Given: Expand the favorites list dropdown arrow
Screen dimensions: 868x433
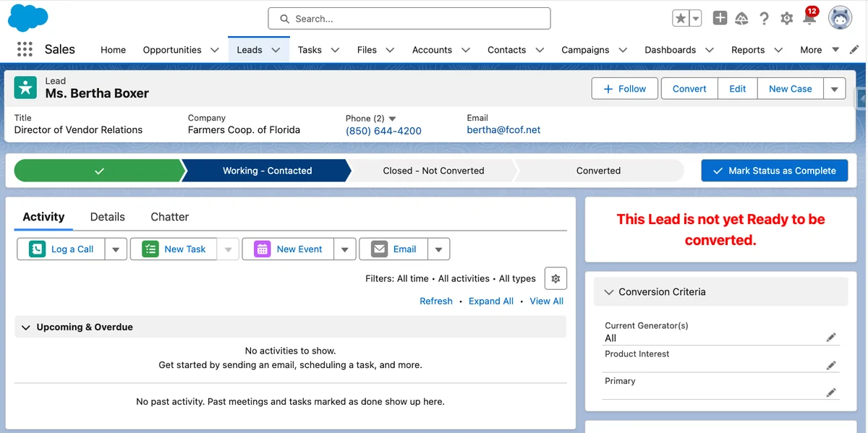Looking at the screenshot, I should click(695, 19).
